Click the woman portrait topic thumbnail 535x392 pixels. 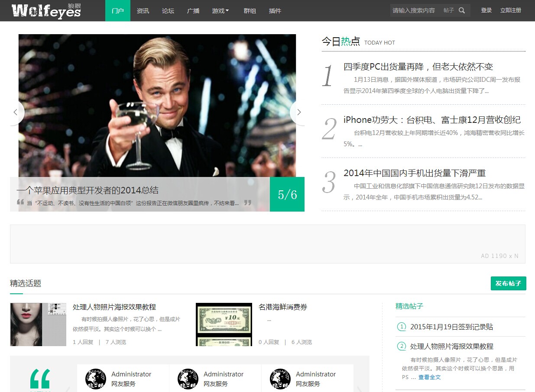click(38, 325)
